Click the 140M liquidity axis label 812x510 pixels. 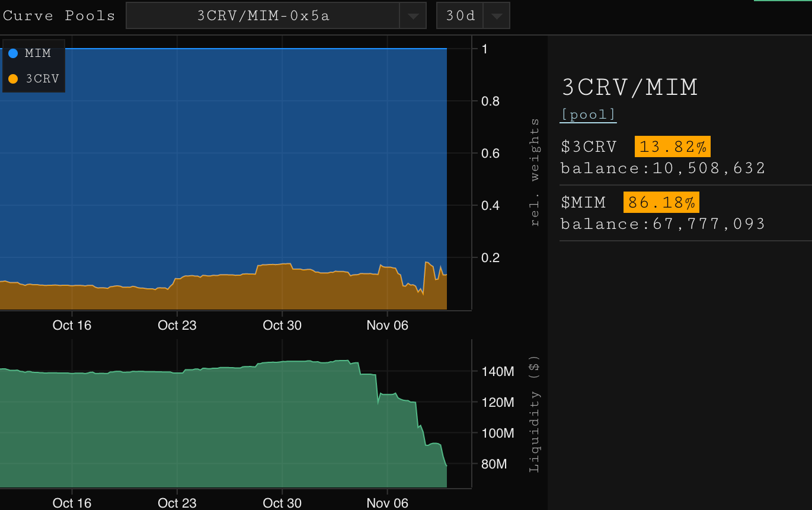(x=497, y=372)
